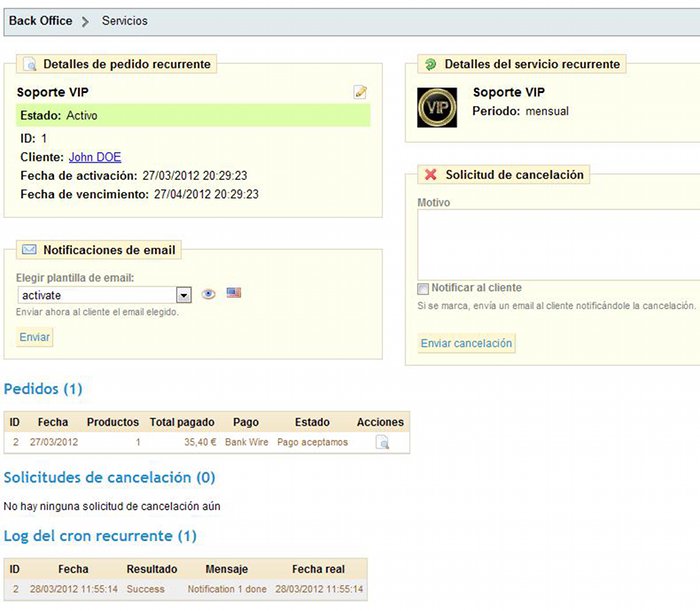This screenshot has height=611, width=700.
Task: Click the Estado column header in orders table
Action: (x=312, y=422)
